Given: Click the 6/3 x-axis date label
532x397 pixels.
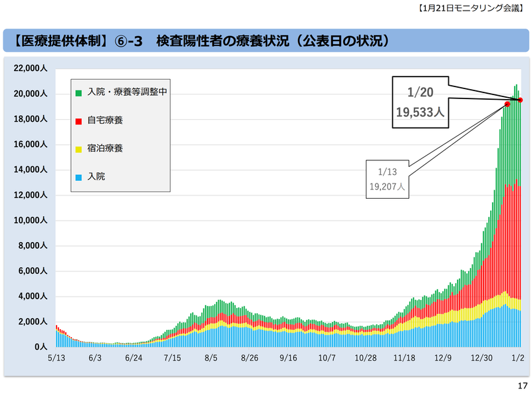Looking at the screenshot, I should 95,358.
